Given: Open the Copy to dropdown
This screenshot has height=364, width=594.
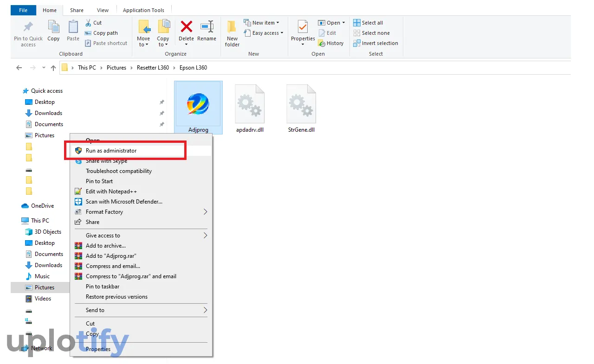Looking at the screenshot, I should pos(163,42).
